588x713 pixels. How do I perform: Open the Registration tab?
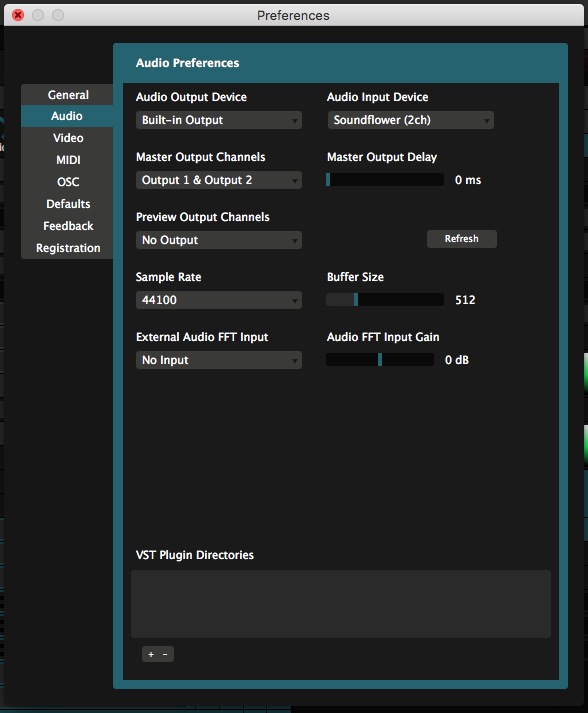[x=67, y=248]
